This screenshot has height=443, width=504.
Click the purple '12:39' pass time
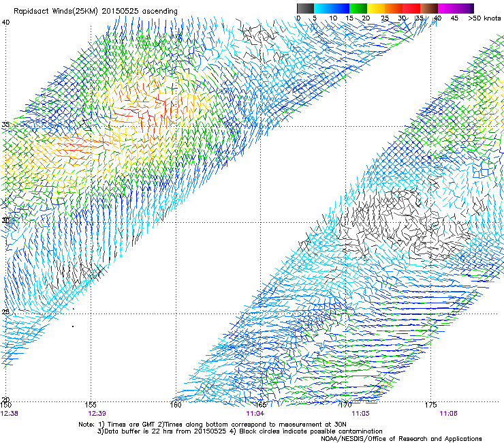tap(97, 414)
